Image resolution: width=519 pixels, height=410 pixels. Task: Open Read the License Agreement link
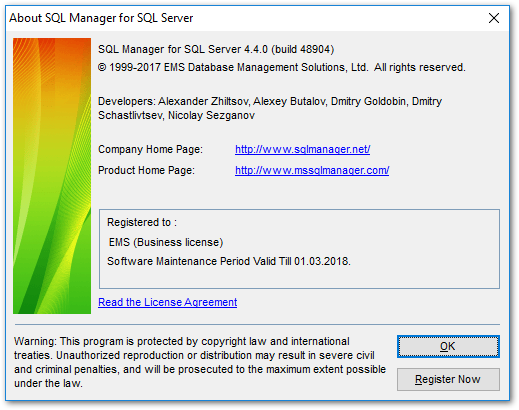click(x=167, y=302)
